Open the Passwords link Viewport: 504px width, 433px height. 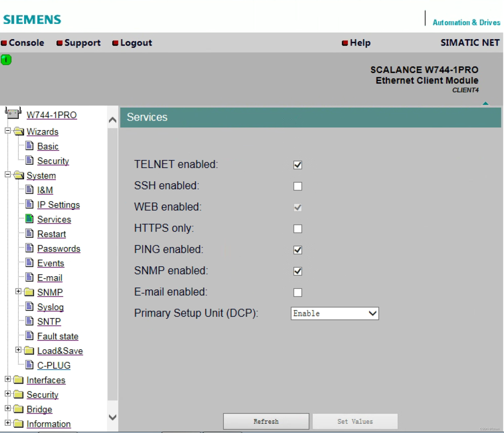coord(59,248)
